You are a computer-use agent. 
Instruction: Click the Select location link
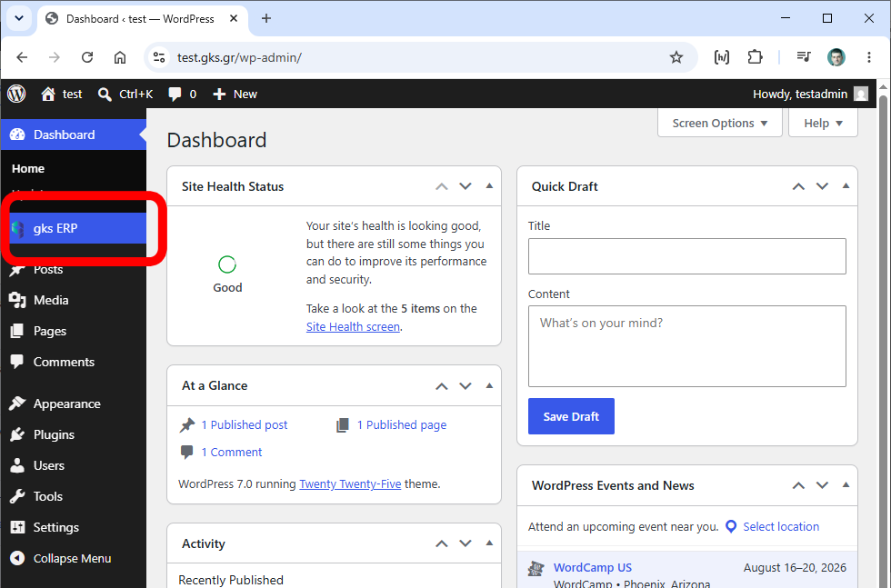pyautogui.click(x=781, y=526)
